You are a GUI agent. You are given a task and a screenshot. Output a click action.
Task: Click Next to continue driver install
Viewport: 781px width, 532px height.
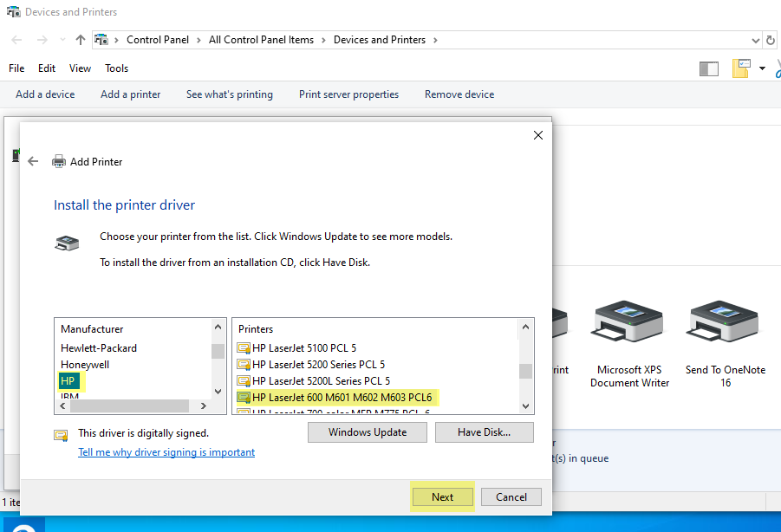click(442, 496)
